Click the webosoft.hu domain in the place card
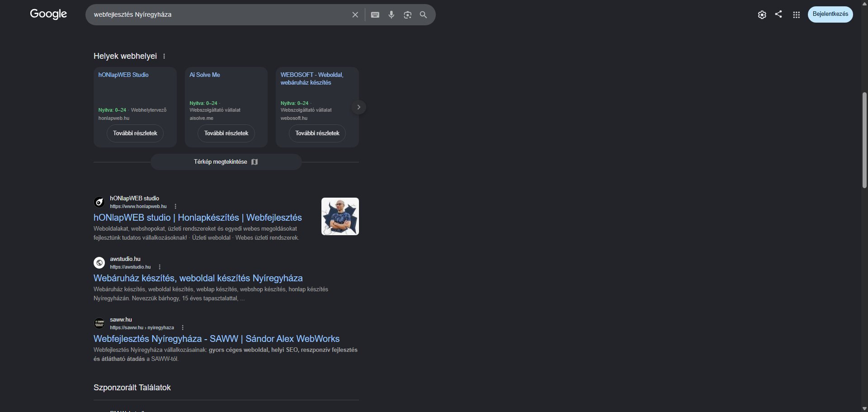Screen dimensions: 868x412 coord(294,118)
